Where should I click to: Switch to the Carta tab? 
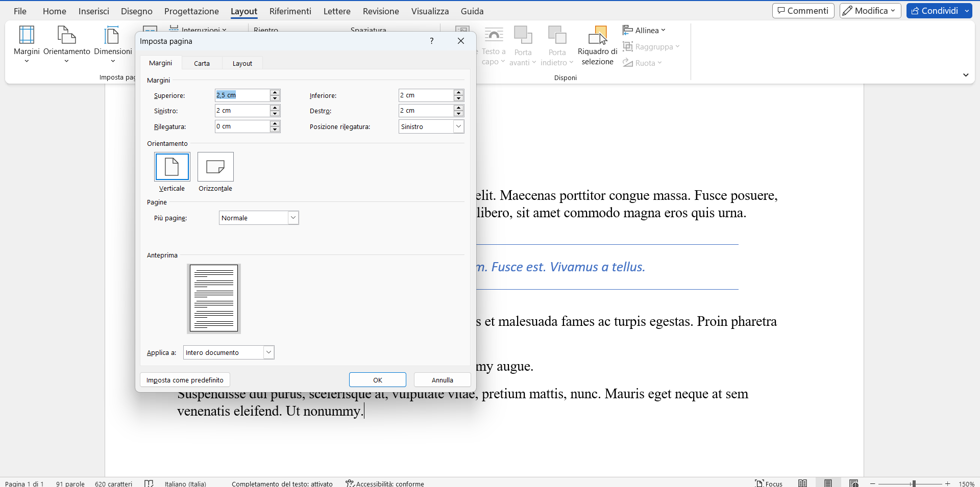click(202, 63)
